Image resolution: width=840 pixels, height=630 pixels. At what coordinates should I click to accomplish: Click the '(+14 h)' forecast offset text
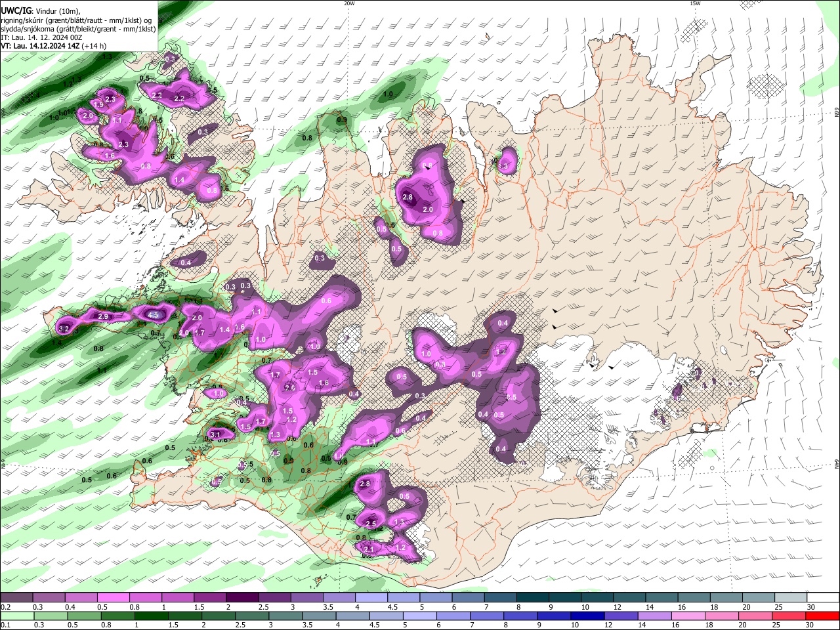[x=94, y=46]
